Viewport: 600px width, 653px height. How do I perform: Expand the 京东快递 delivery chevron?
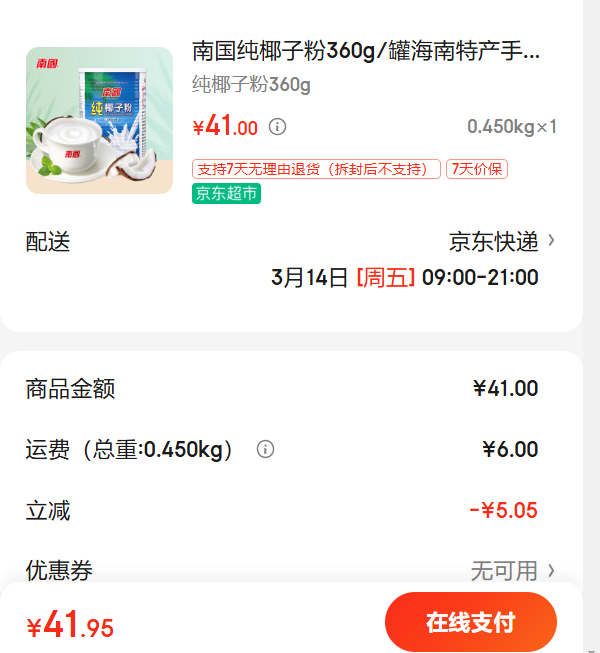[551, 240]
